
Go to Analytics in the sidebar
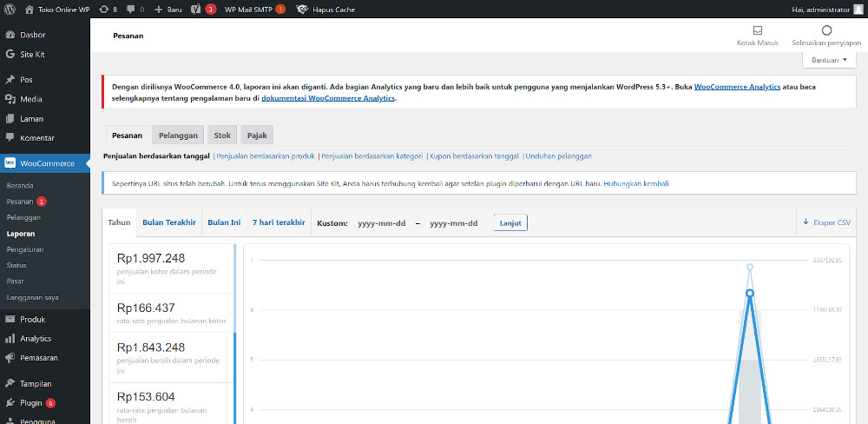tap(36, 339)
